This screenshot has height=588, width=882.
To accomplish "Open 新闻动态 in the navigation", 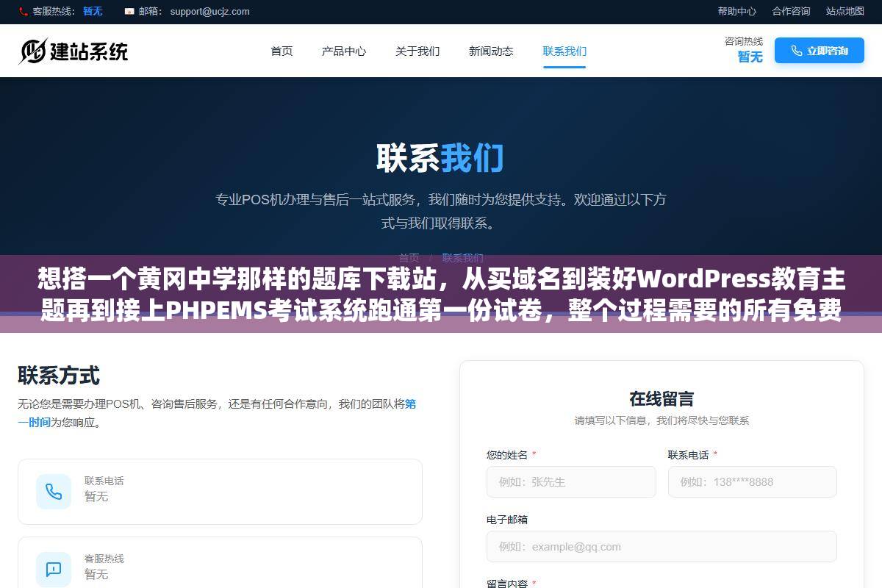I will 491,51.
